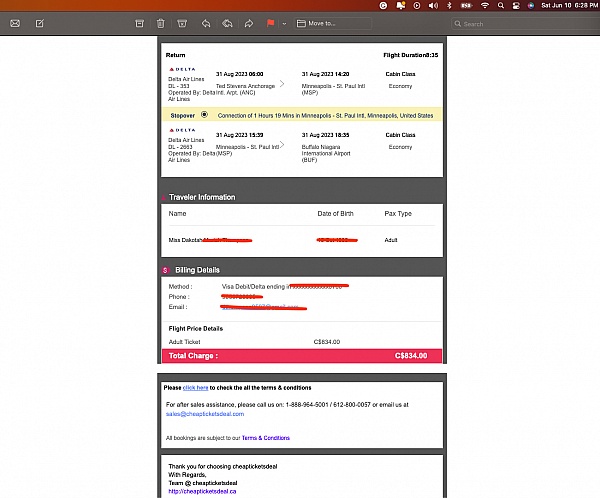Email sales@cheapticketsdeal.com
Viewport: 600px width, 498px height.
(205, 414)
